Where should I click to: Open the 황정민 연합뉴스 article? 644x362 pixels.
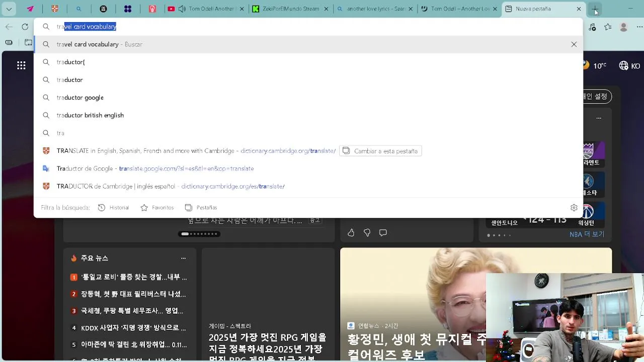pos(413,305)
